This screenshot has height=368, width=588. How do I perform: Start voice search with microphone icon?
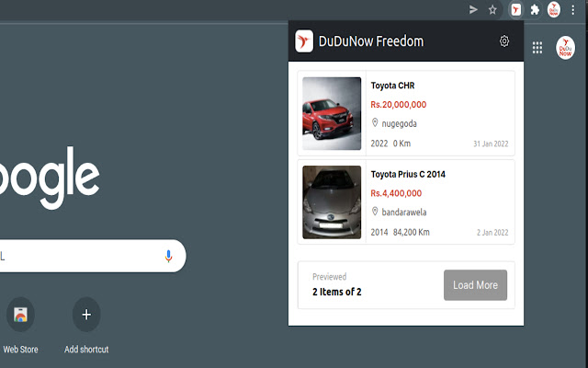pos(168,256)
